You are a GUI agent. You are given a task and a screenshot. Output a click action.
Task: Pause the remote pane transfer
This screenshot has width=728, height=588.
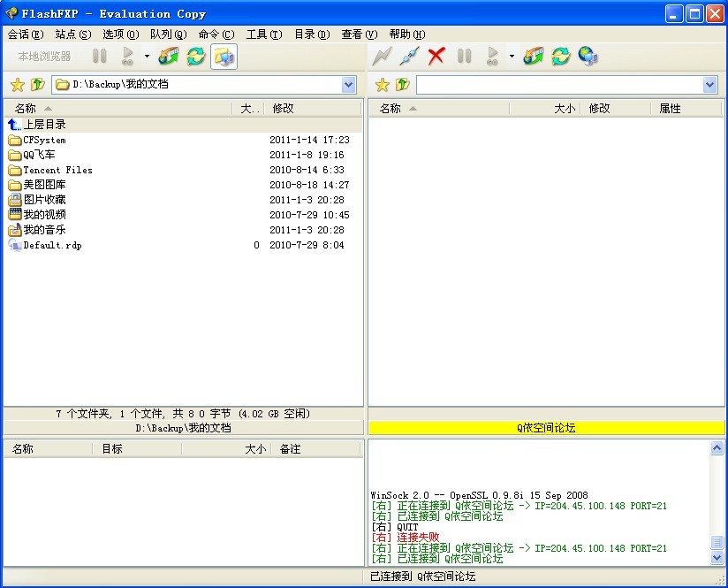465,57
